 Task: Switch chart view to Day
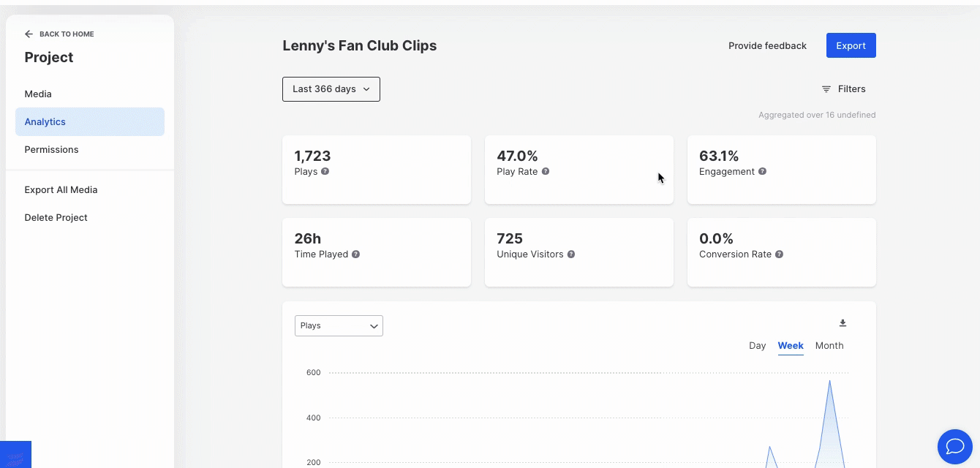pos(757,346)
